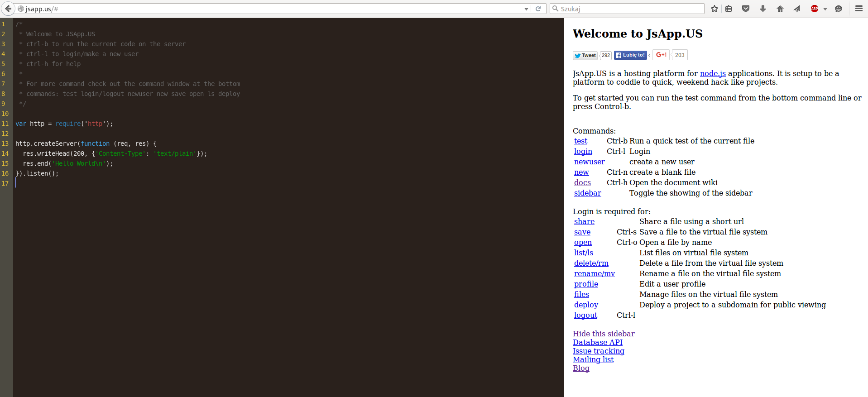Click code line 'var http = require('http');'
The height and width of the screenshot is (397, 868).
[x=64, y=124]
